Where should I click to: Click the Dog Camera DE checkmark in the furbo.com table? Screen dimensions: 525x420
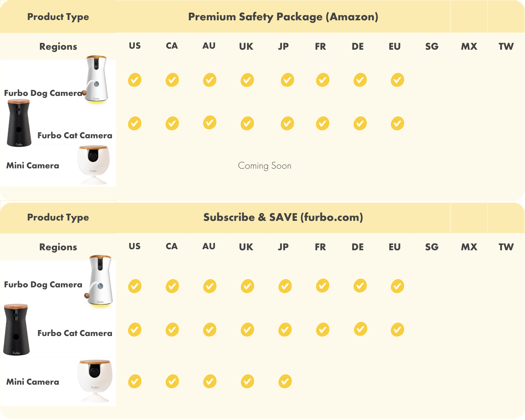coord(360,286)
